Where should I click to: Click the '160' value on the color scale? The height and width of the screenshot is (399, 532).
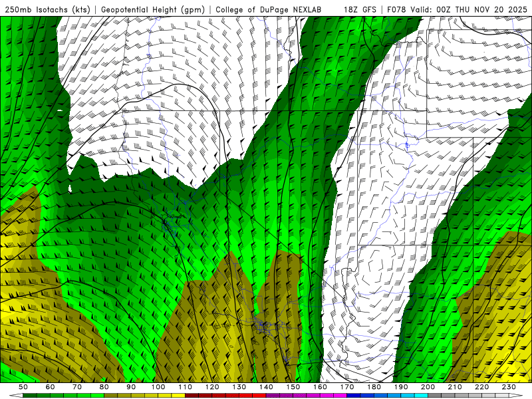tap(321, 387)
